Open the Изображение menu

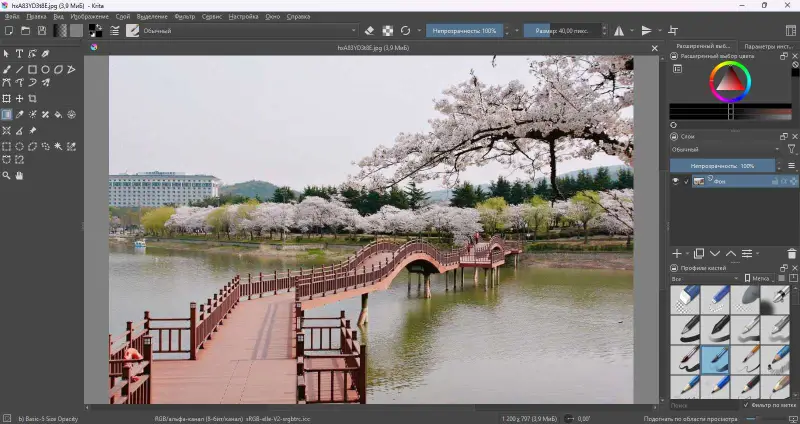(90, 16)
